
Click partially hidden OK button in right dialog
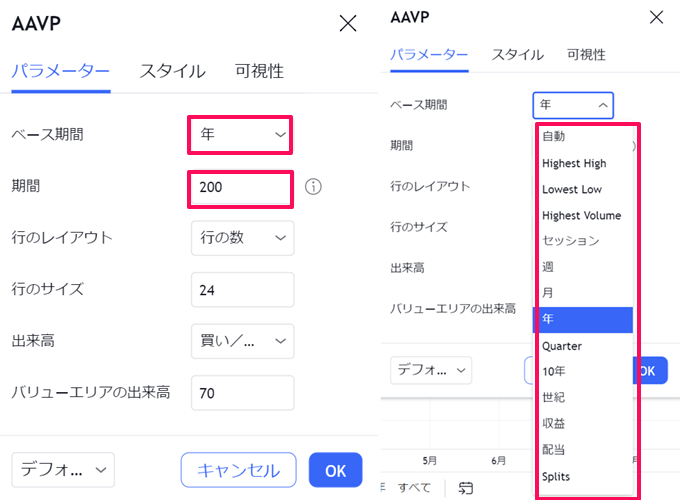651,371
